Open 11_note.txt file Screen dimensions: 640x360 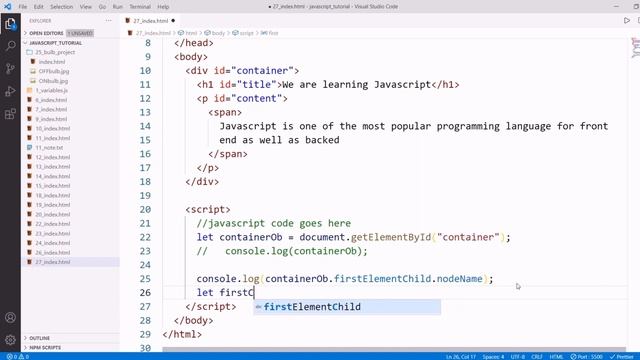[x=49, y=147]
